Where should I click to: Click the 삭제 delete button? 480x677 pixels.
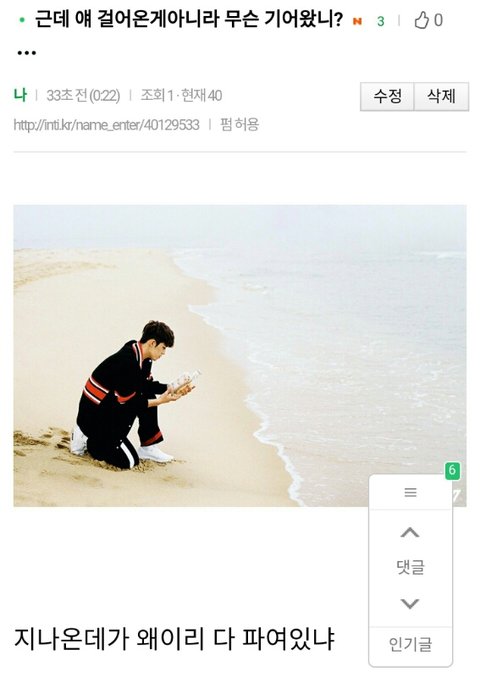441,96
